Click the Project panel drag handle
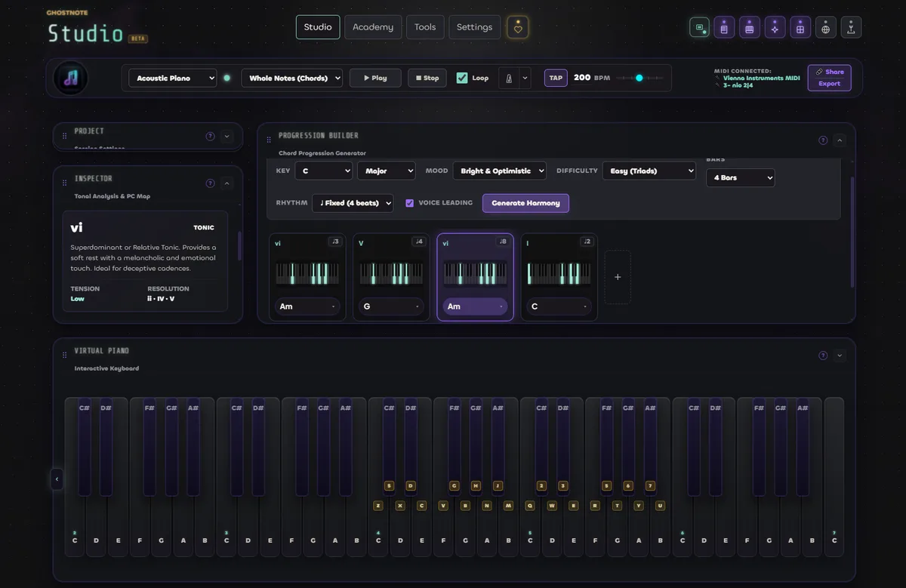 65,136
